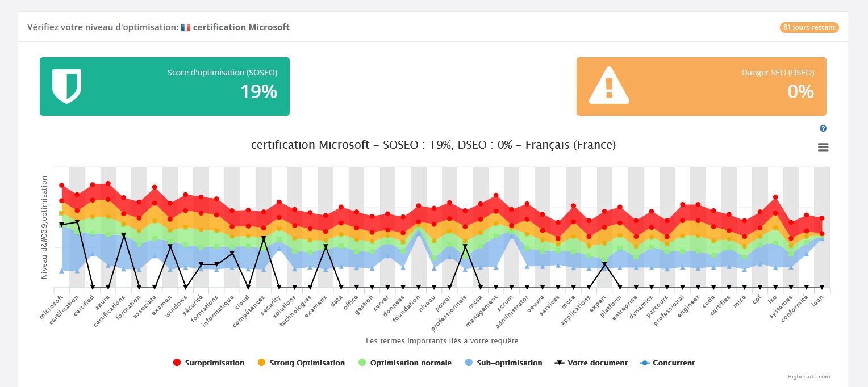Click the red Suroptimisation legend circle

(177, 363)
